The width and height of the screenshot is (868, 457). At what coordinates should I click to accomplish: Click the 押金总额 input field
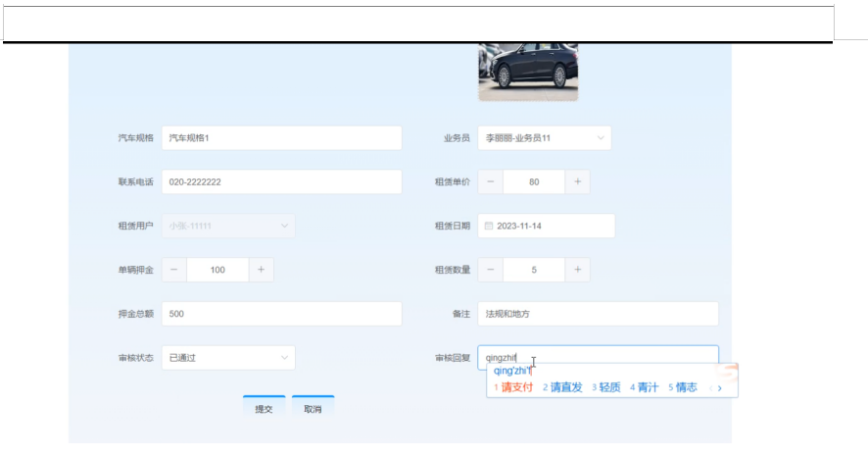click(x=281, y=314)
